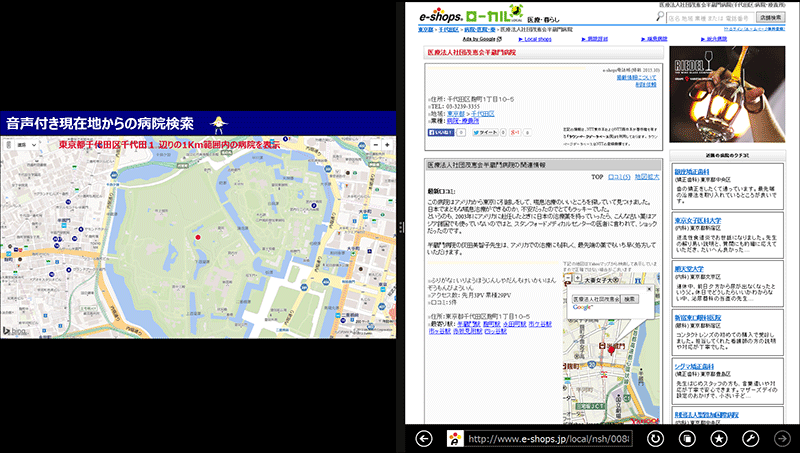Click the e-shops local logo
Screen dimensions: 800x453
(471, 14)
